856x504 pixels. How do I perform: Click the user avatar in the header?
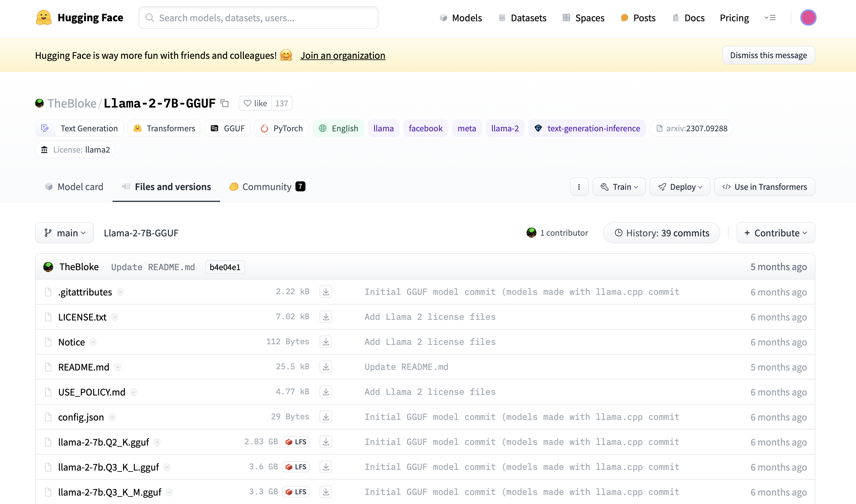tap(808, 18)
